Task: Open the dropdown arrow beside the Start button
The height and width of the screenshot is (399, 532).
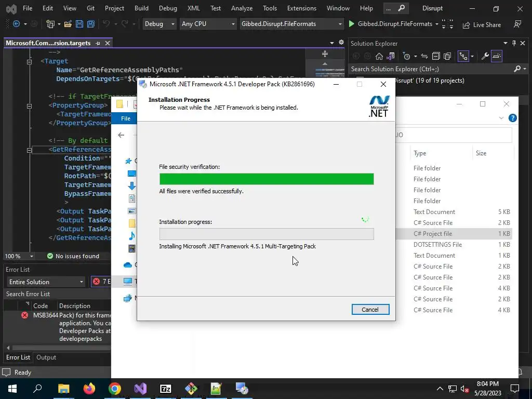Action: pyautogui.click(x=436, y=24)
